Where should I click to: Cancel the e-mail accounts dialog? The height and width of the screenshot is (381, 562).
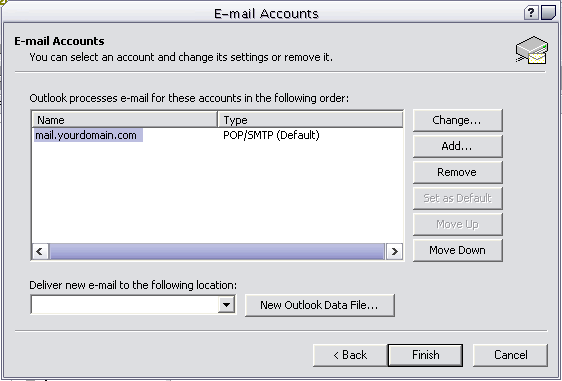(510, 355)
